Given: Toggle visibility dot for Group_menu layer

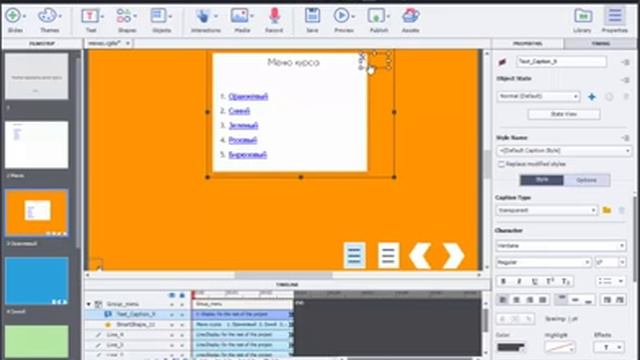Looking at the screenshot, I should 172,304.
